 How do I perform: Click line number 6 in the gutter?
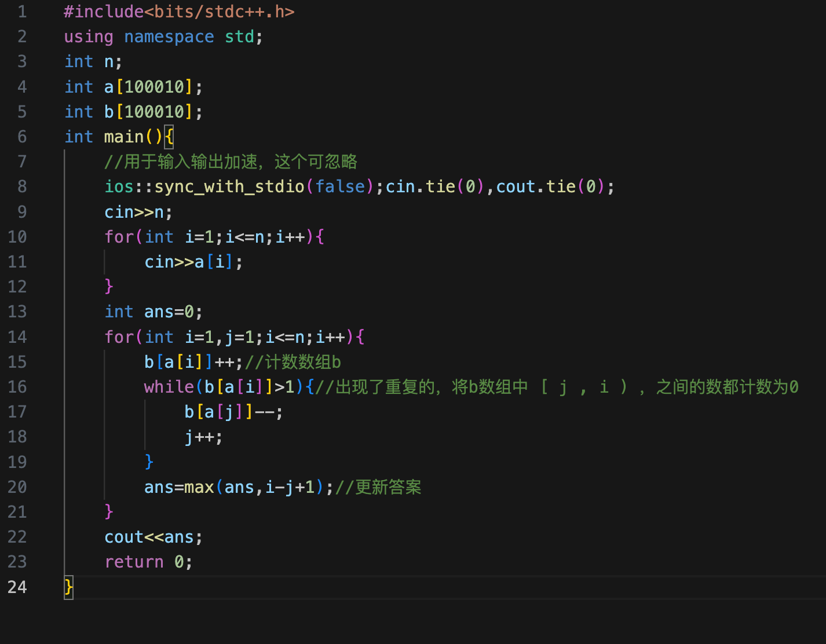(x=22, y=137)
